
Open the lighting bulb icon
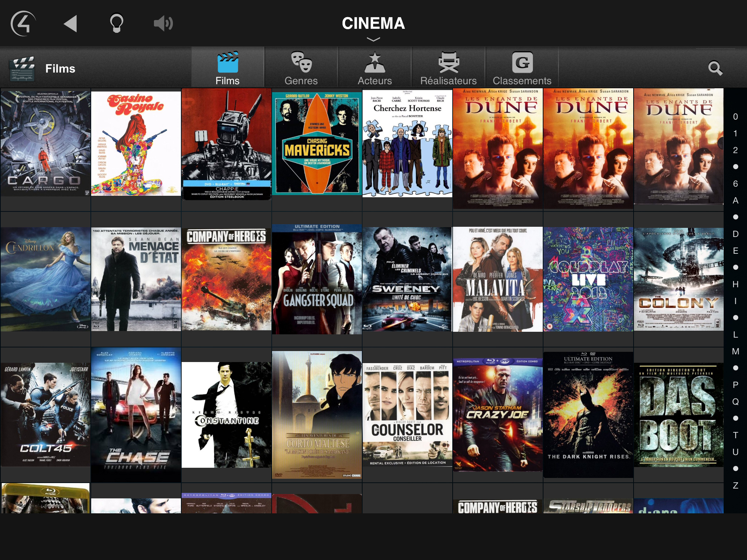(117, 23)
